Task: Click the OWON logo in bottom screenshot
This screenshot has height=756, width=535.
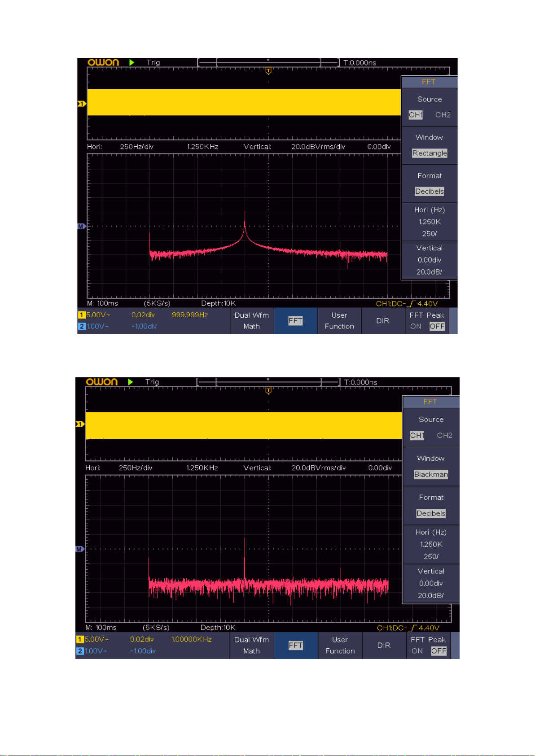Action: (102, 382)
